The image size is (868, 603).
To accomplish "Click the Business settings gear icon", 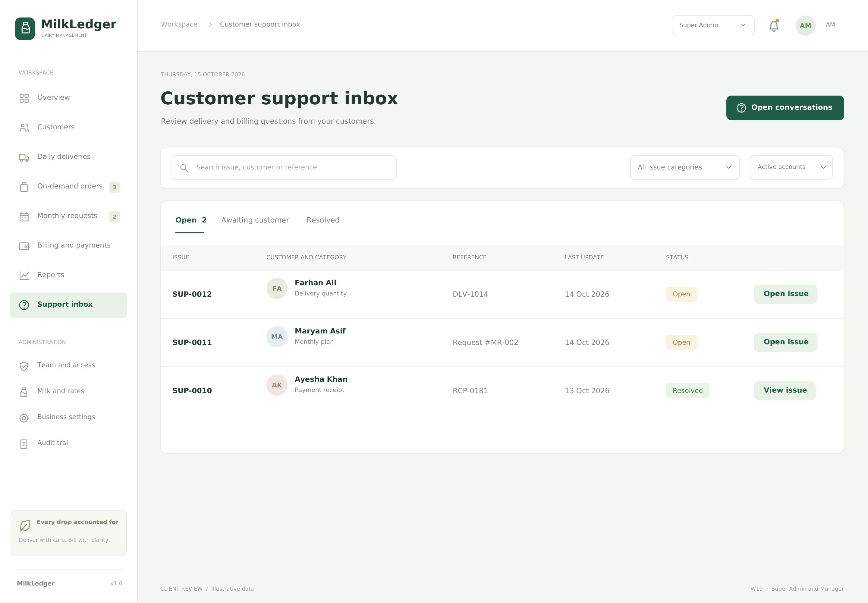I will pyautogui.click(x=24, y=418).
